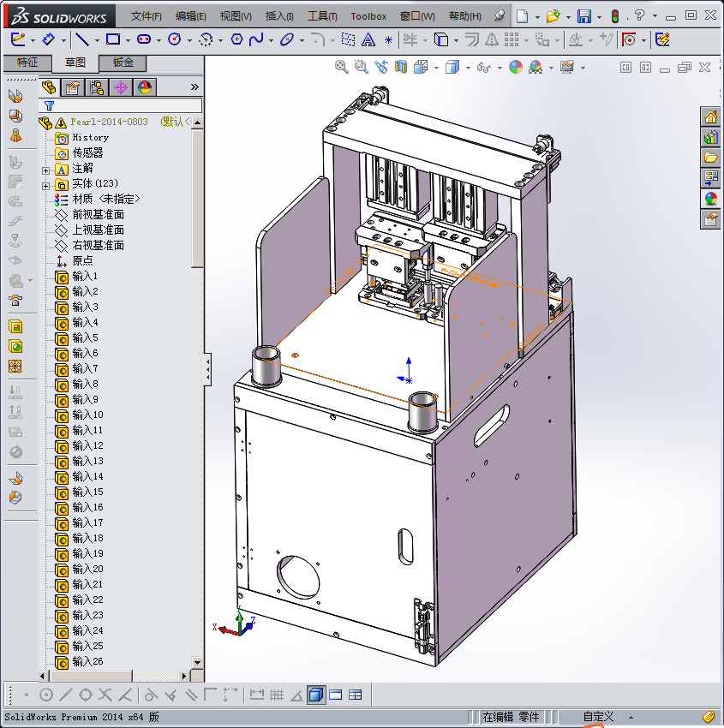
Task: Open the DimXpertManager crosshair tab
Action: (121, 87)
